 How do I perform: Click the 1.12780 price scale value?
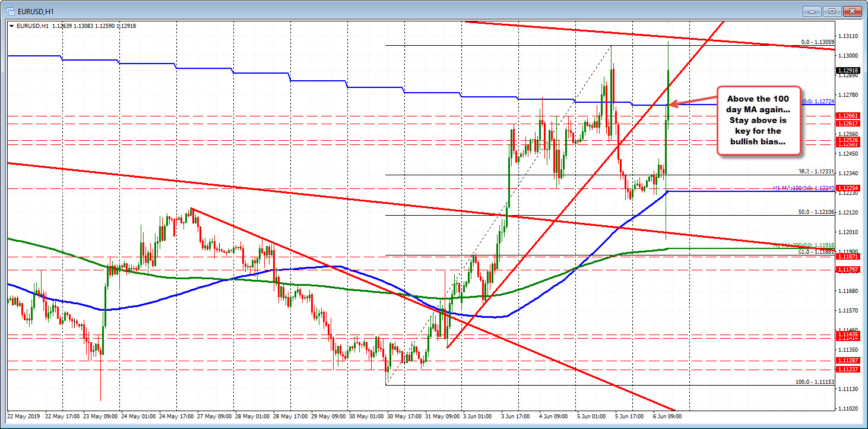click(847, 94)
